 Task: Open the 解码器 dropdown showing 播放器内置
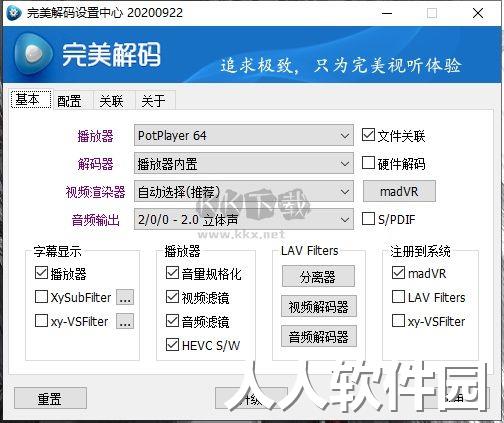click(244, 163)
